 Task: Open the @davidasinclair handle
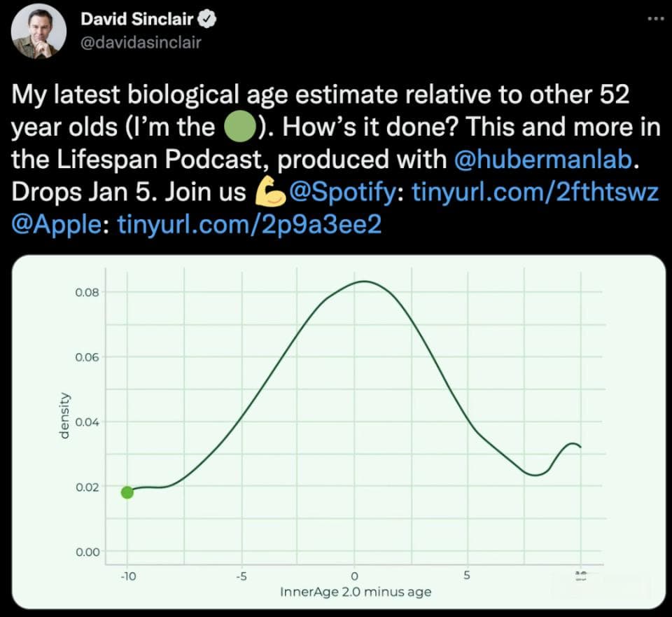click(141, 43)
